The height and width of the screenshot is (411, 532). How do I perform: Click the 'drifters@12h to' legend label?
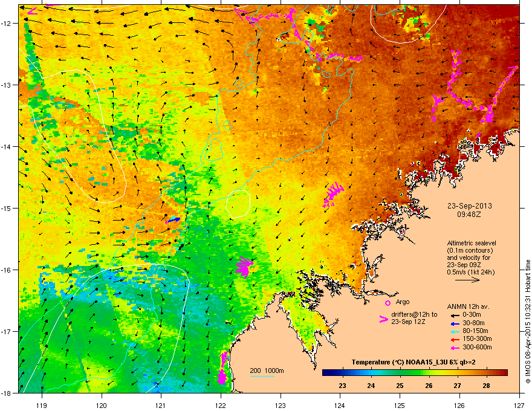tap(414, 314)
